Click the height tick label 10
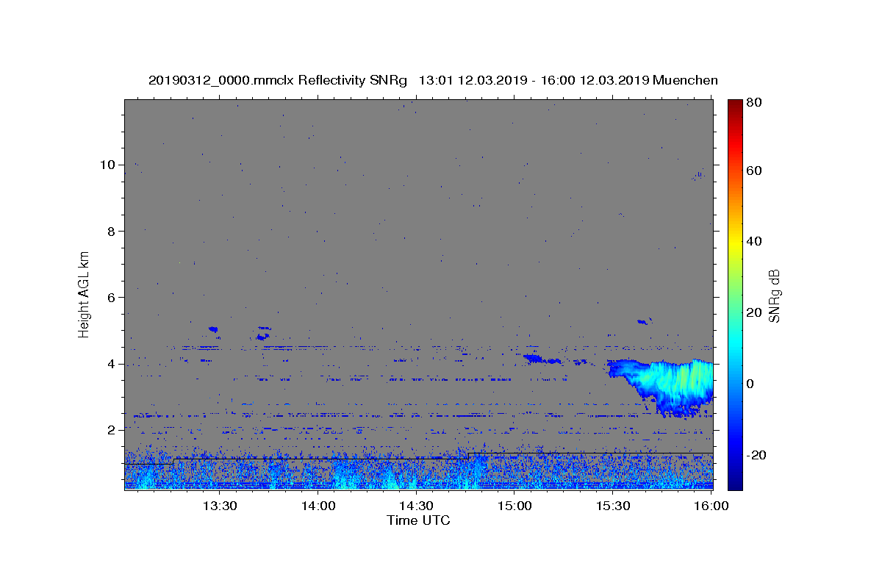This screenshot has width=882, height=588. click(107, 165)
